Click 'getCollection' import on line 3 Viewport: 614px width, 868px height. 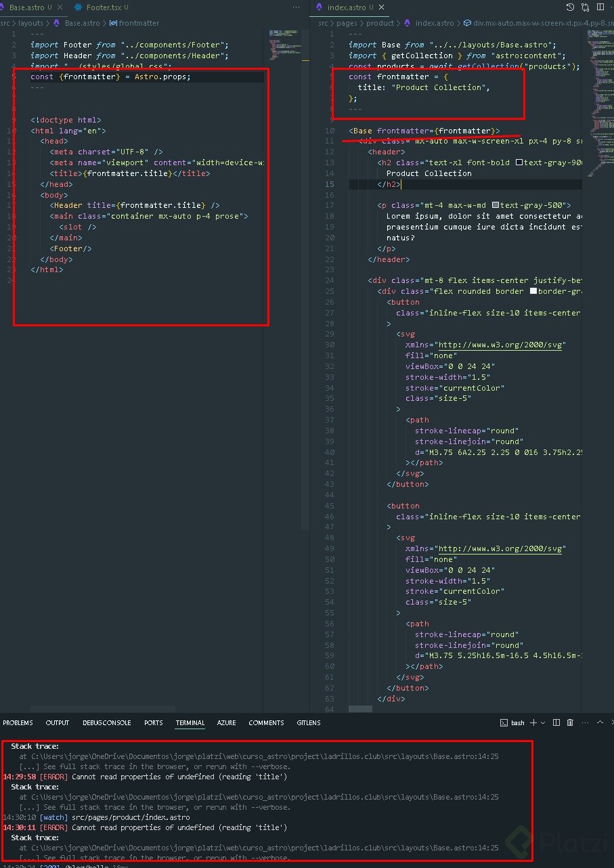click(x=420, y=56)
